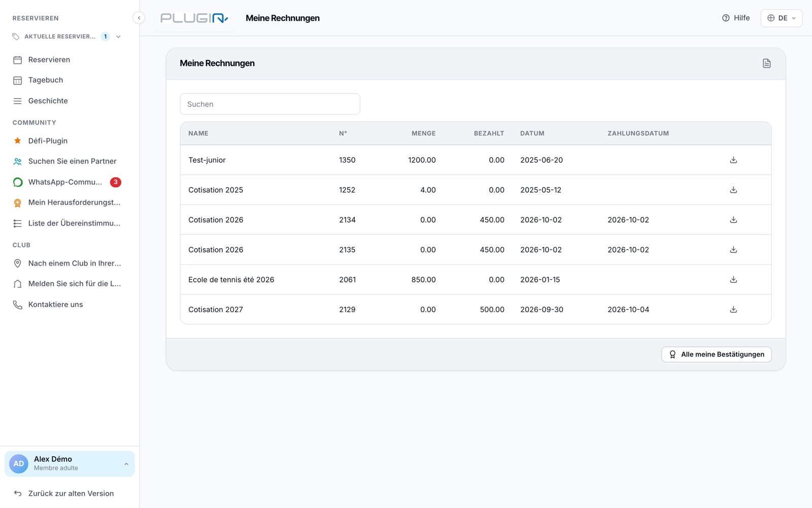The width and height of the screenshot is (812, 508).
Task: Open the DE language dropdown
Action: coord(781,18)
